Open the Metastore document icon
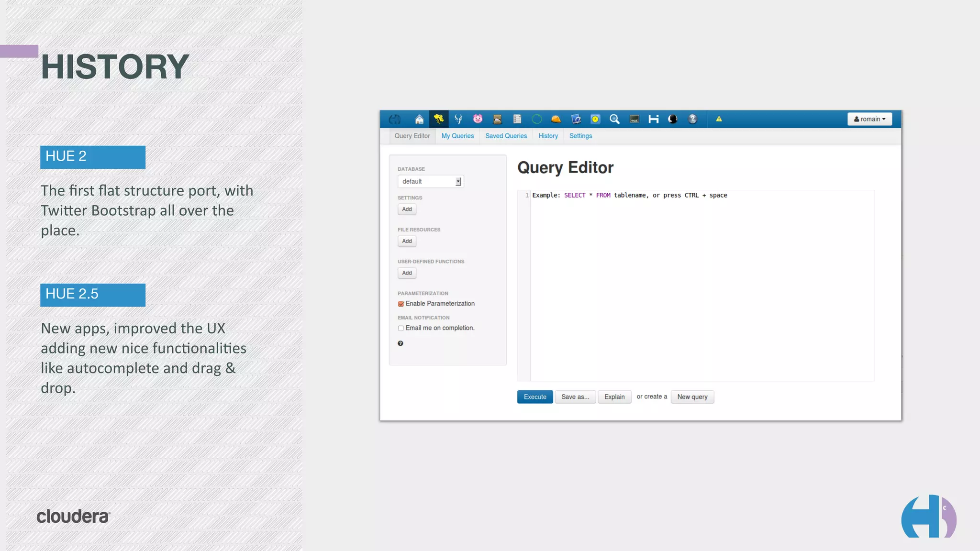Screen dimensions: 980x551 point(517,119)
